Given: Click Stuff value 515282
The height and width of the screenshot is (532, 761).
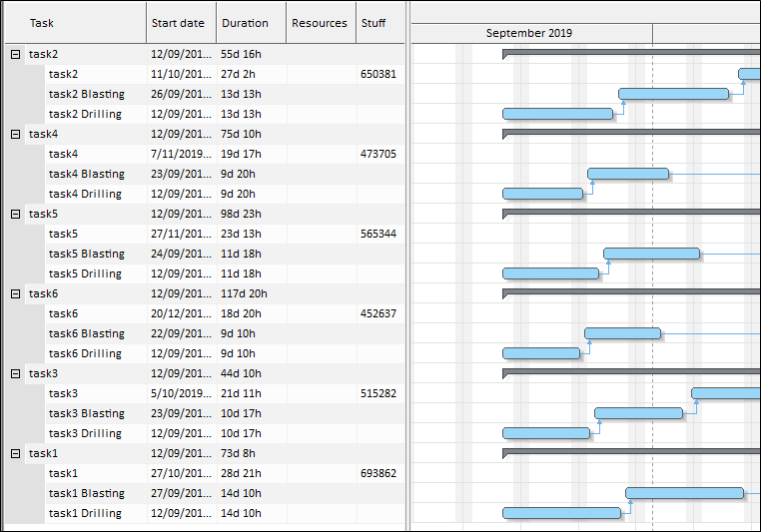Looking at the screenshot, I should tap(379, 393).
